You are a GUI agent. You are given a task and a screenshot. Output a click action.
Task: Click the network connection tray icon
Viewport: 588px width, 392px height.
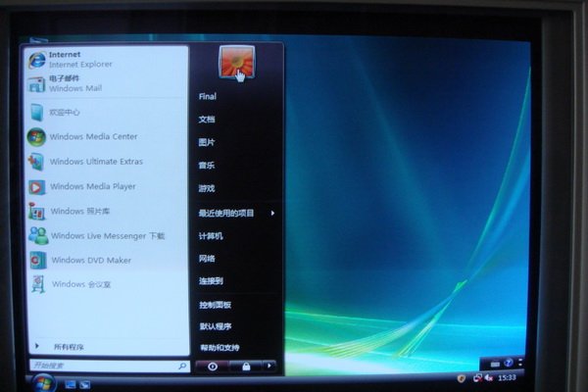(x=477, y=378)
